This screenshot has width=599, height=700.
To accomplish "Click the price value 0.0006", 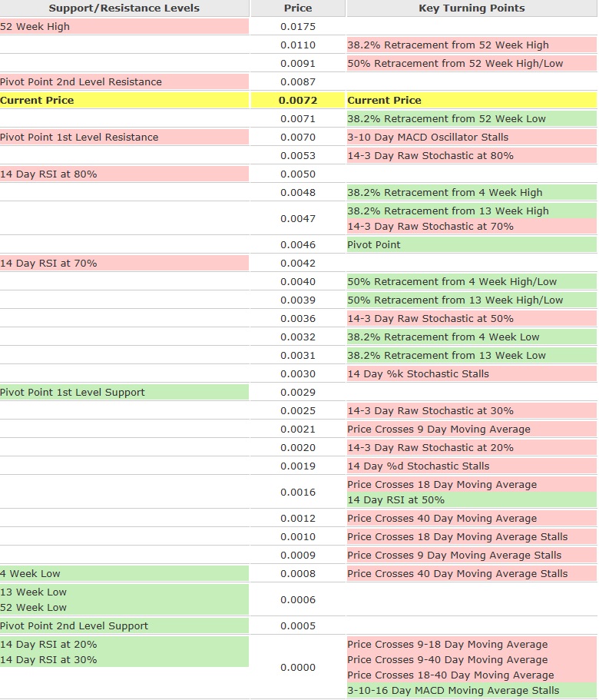I will pyautogui.click(x=298, y=600).
